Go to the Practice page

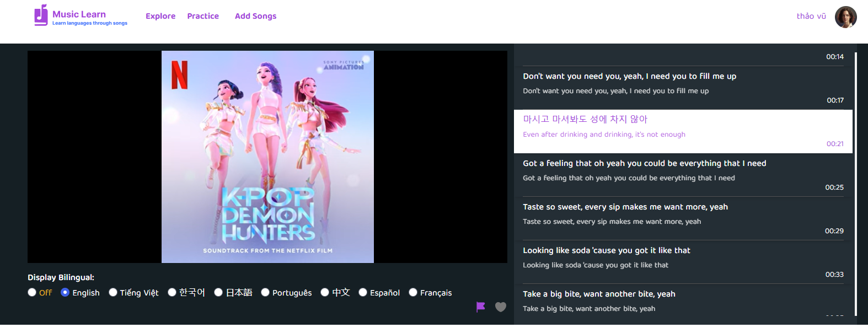pyautogui.click(x=203, y=16)
